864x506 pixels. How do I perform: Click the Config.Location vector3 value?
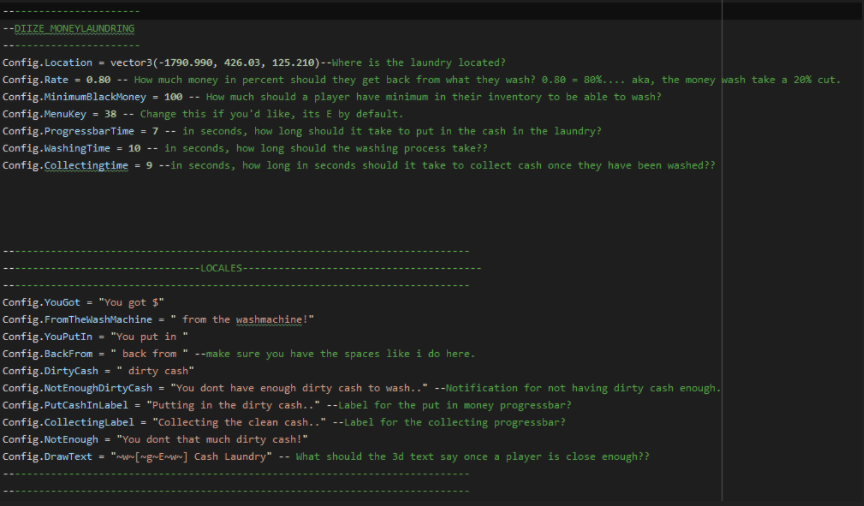click(x=215, y=63)
